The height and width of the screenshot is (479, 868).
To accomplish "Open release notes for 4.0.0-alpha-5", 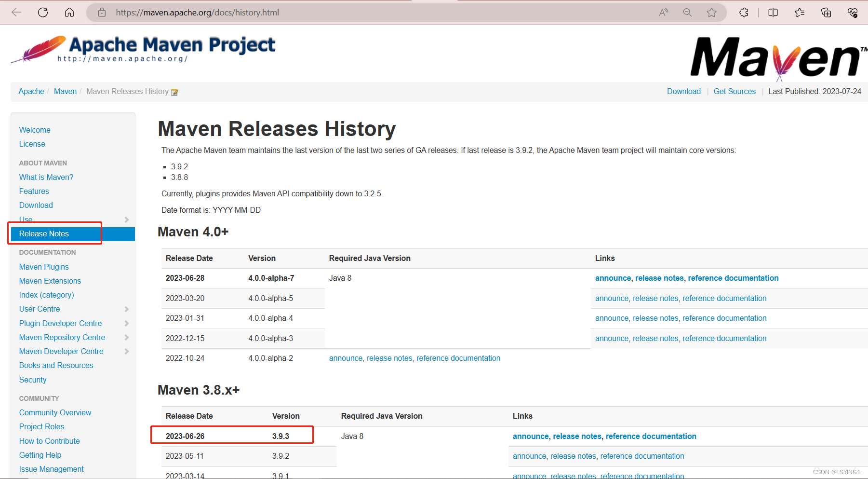I will 655,298.
